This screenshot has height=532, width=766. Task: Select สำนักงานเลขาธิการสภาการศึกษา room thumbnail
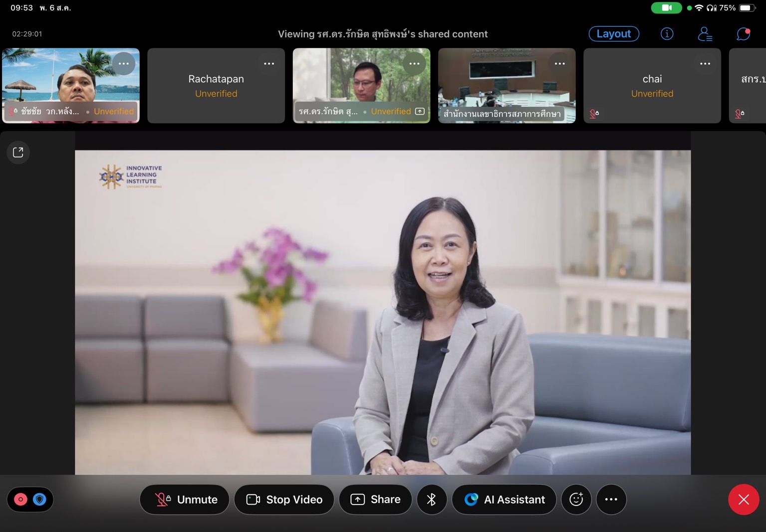pos(507,86)
